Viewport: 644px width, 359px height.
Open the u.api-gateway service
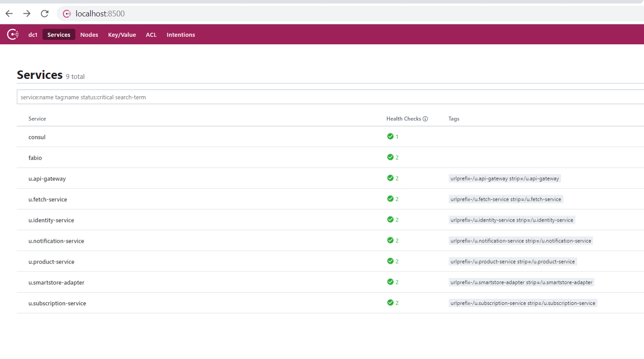(47, 179)
